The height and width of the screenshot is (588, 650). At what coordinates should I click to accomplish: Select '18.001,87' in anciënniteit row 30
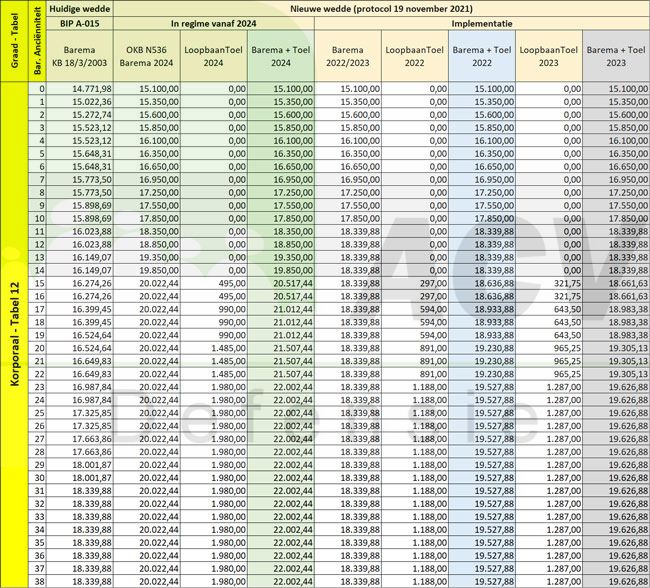(92, 478)
